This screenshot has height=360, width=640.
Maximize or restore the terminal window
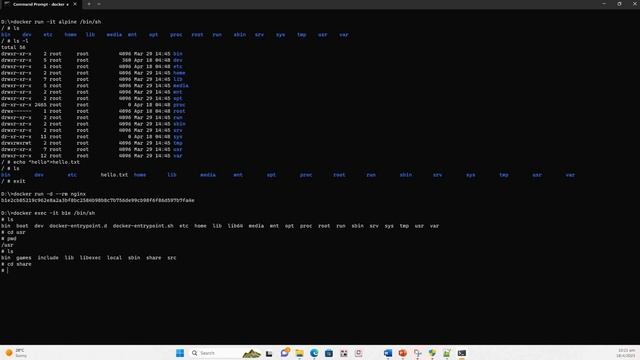(x=619, y=4)
